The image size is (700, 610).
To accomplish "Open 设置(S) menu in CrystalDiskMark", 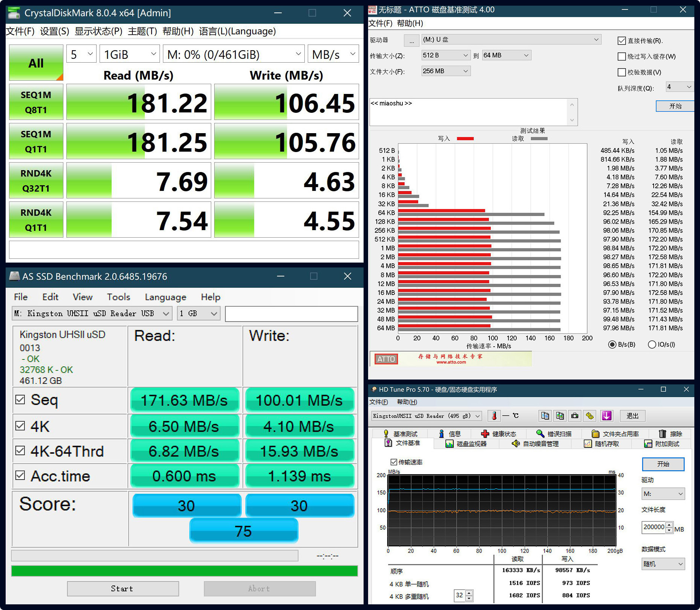I will pyautogui.click(x=55, y=31).
